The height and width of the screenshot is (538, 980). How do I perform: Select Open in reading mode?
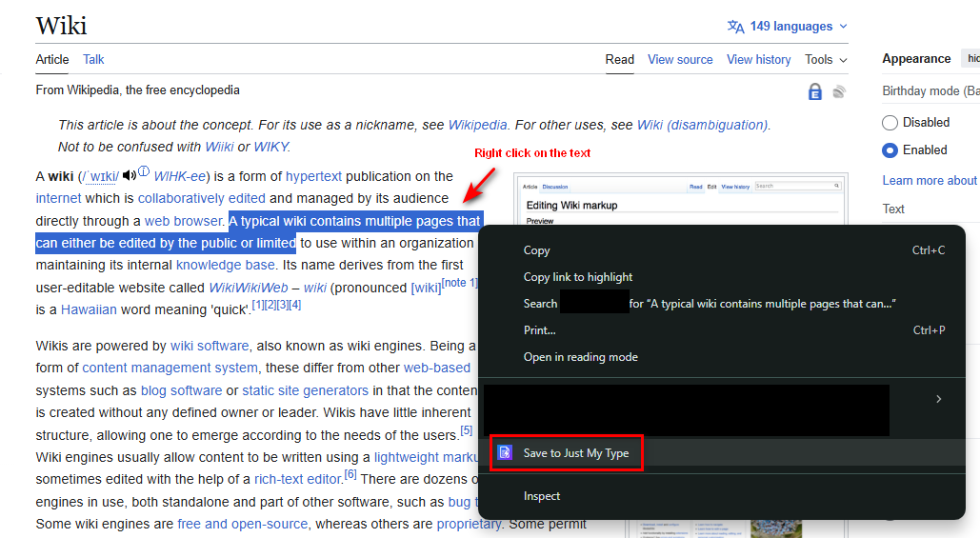tap(580, 357)
